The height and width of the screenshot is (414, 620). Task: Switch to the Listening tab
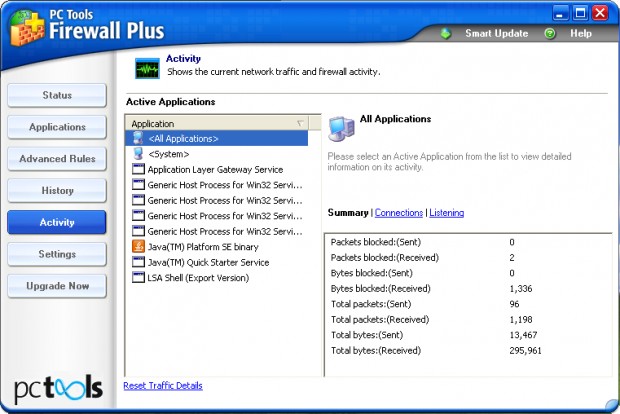447,213
